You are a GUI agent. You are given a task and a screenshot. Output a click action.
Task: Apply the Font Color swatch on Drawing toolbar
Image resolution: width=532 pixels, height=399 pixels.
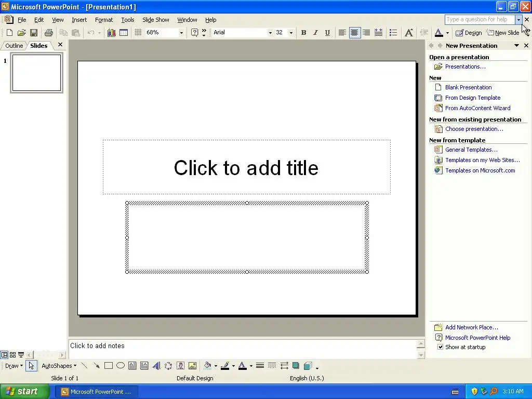tap(242, 365)
